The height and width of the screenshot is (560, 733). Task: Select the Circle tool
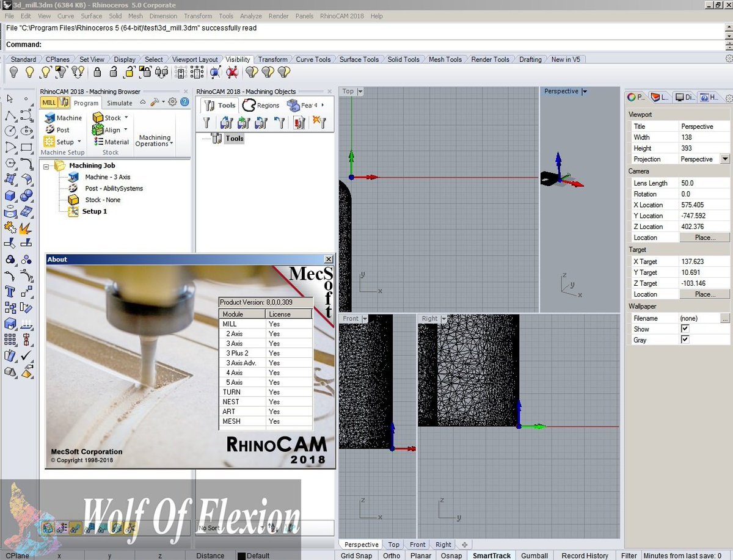click(10, 131)
